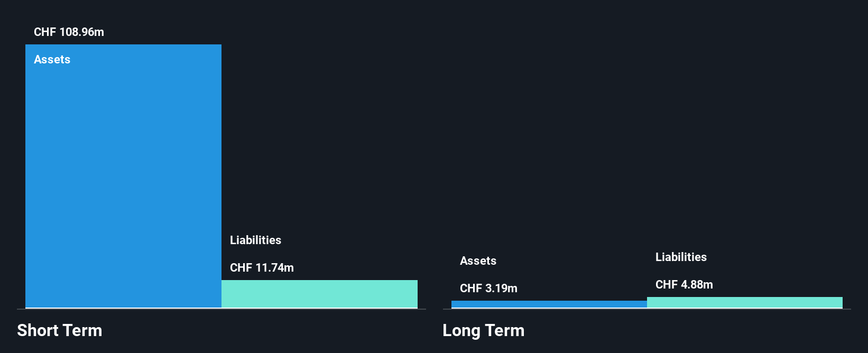Click the Long Term heading
Screen dimensions: 868x353
point(483,330)
